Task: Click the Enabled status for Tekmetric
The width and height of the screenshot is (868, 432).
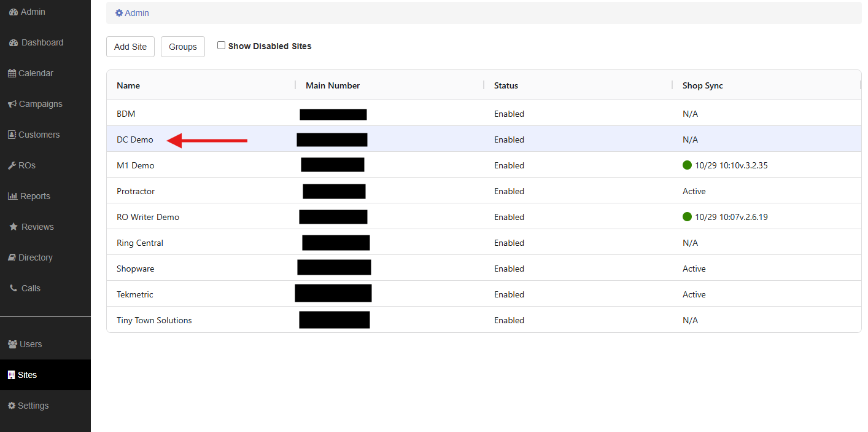Action: tap(509, 294)
